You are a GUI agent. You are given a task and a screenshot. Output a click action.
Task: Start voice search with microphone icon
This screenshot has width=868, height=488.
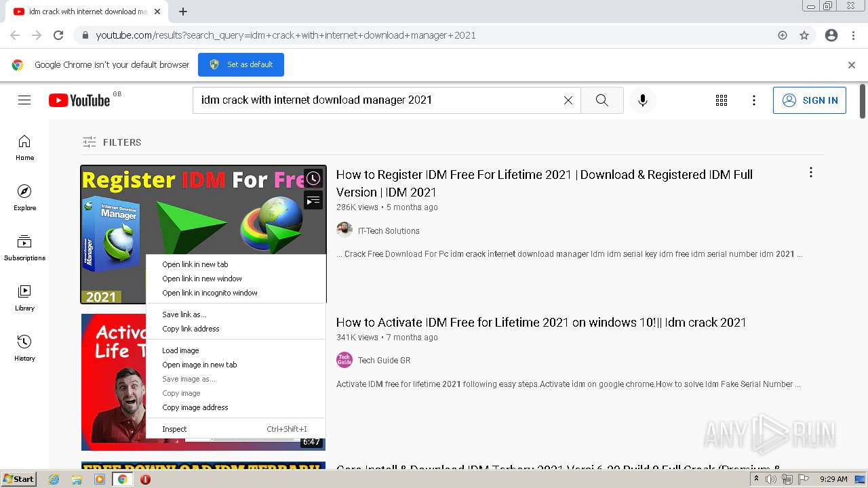[x=642, y=100]
